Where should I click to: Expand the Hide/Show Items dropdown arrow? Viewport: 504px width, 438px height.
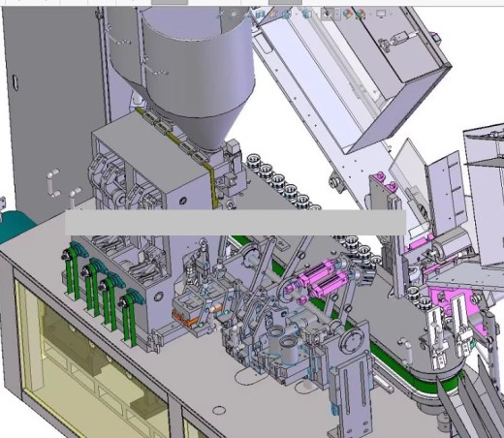337,14
